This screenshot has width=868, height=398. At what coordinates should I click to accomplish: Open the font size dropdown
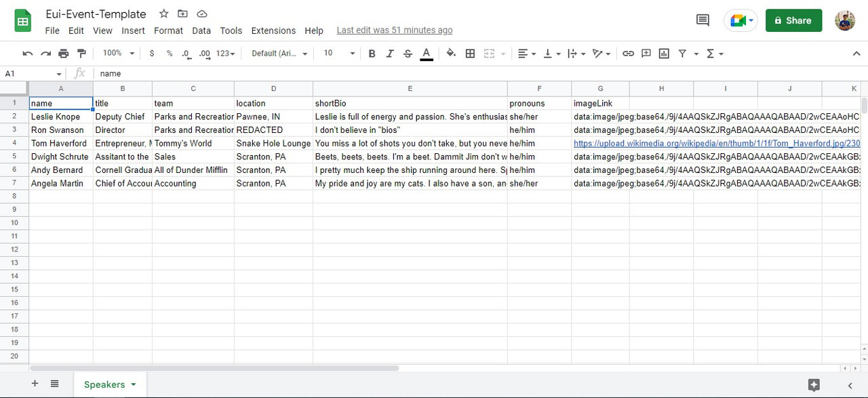[x=339, y=54]
